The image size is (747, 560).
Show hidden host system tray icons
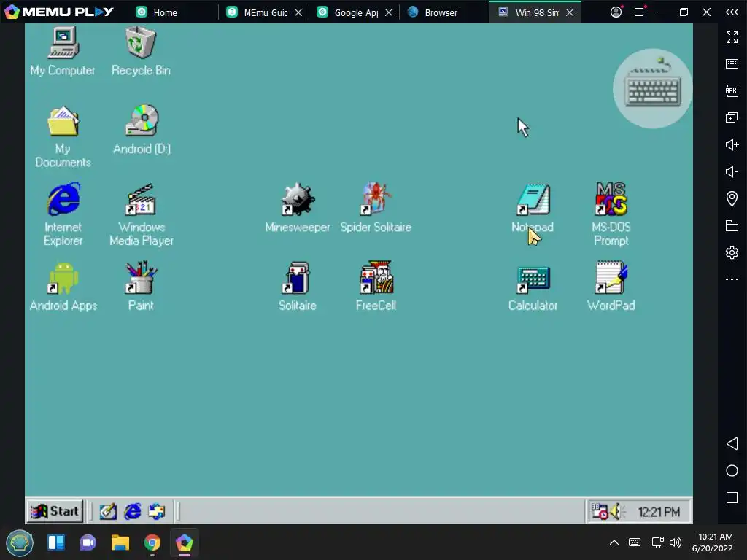tap(614, 542)
